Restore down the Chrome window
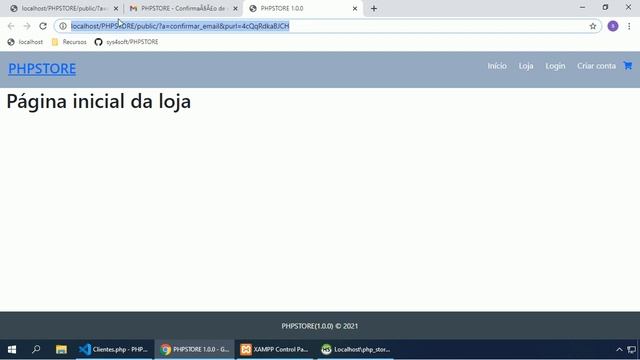Screen dimensions: 640x360 605,7
